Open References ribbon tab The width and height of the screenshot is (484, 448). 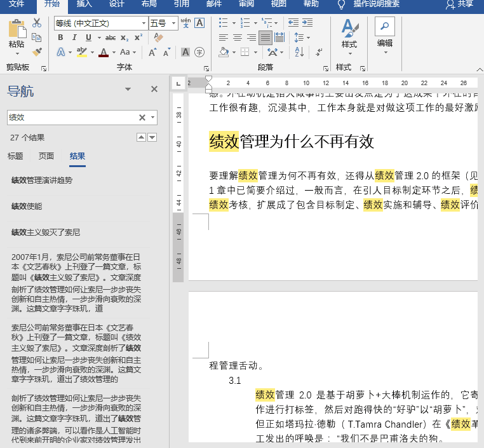[182, 4]
